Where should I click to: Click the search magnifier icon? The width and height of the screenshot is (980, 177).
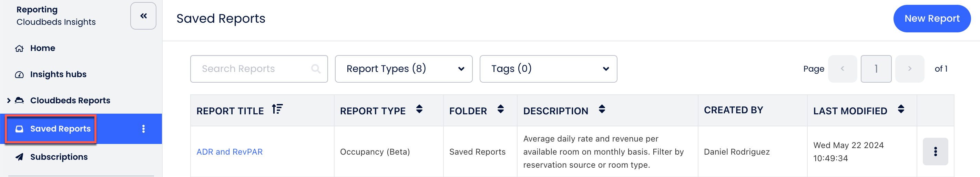click(315, 69)
